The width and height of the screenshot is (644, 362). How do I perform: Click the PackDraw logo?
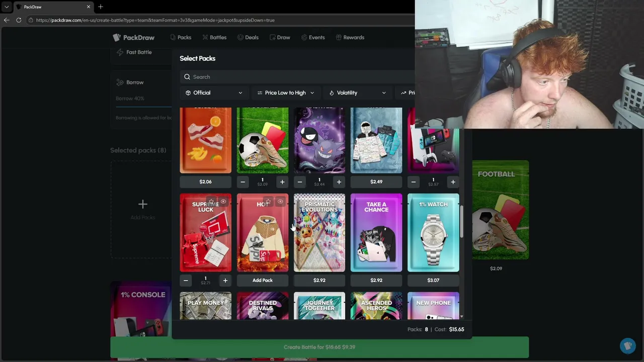133,37
